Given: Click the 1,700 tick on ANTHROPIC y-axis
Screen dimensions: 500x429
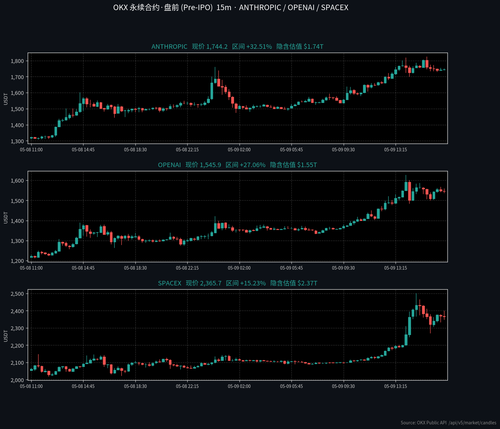Looking at the screenshot, I should [17, 77].
